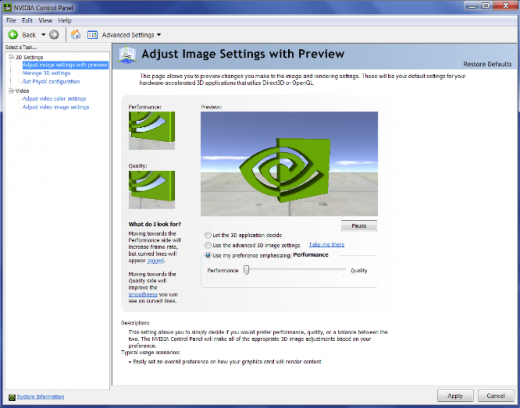The image size is (520, 408).
Task: Open the Edit menu
Action: click(x=27, y=21)
